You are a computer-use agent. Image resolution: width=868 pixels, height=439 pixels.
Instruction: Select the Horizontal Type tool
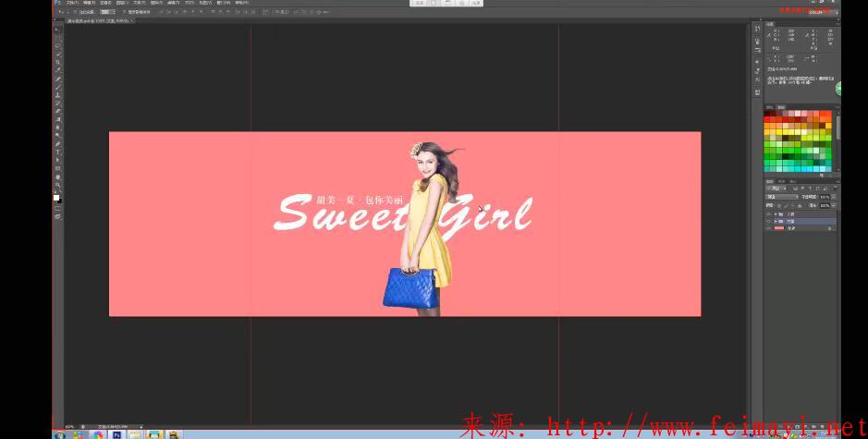tap(57, 152)
